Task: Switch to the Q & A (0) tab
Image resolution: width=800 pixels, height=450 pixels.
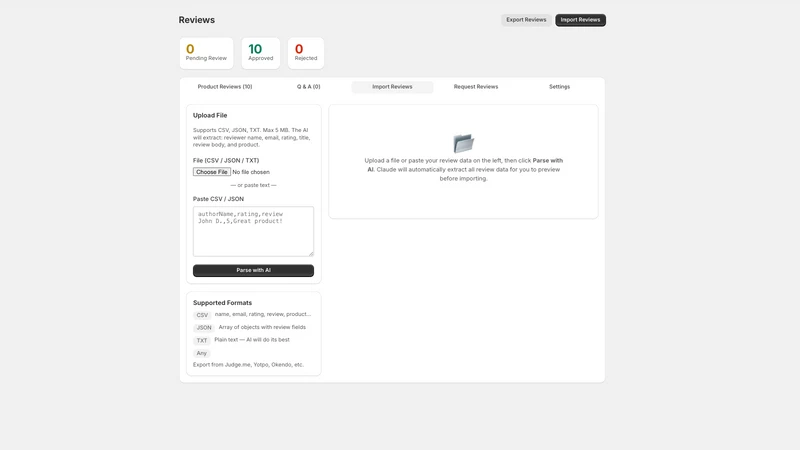Action: tap(309, 87)
